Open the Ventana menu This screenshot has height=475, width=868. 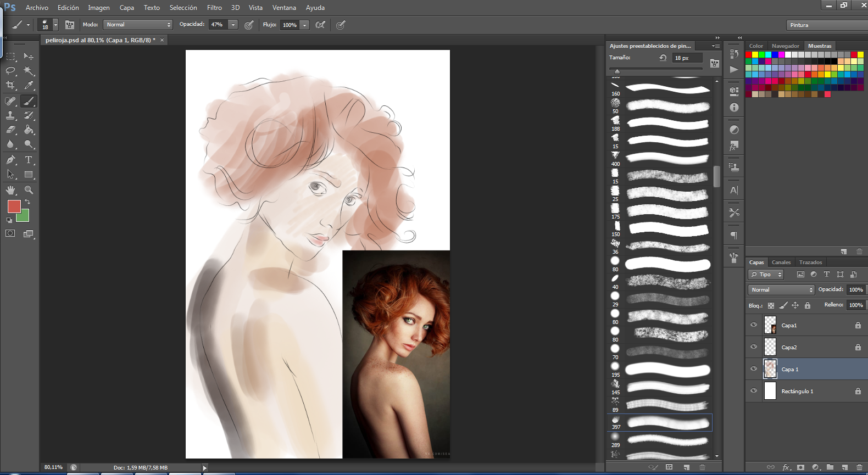coord(284,8)
